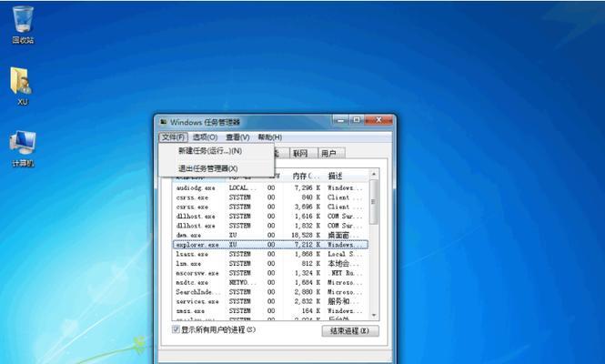Select the dllhost.exe row using 1,616 K
The width and height of the screenshot is (605, 364).
coord(270,217)
